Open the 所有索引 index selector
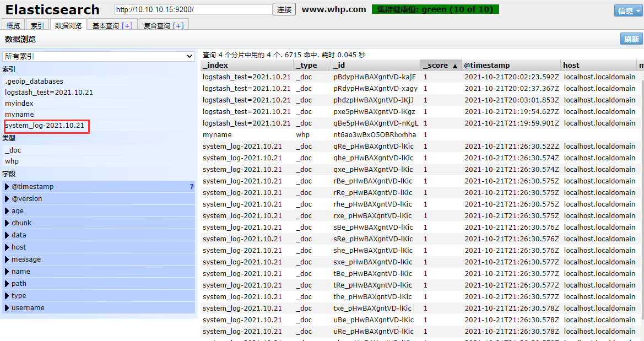This screenshot has height=341, width=644. pyautogui.click(x=99, y=56)
